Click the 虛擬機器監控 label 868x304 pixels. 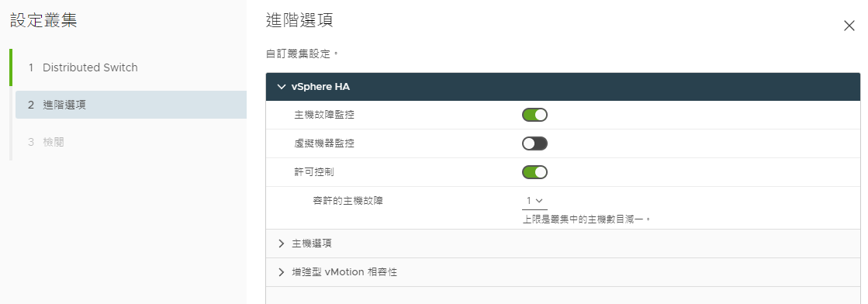point(324,143)
